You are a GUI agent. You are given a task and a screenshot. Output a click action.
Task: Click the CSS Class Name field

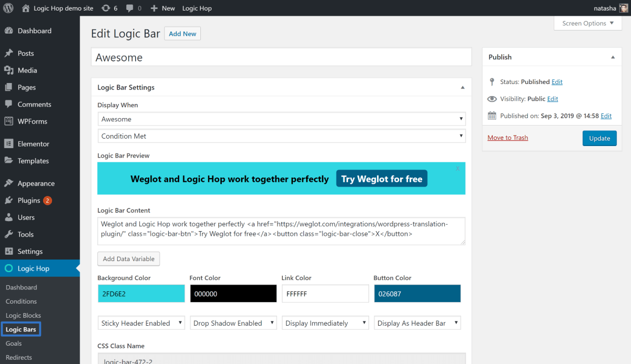click(281, 359)
